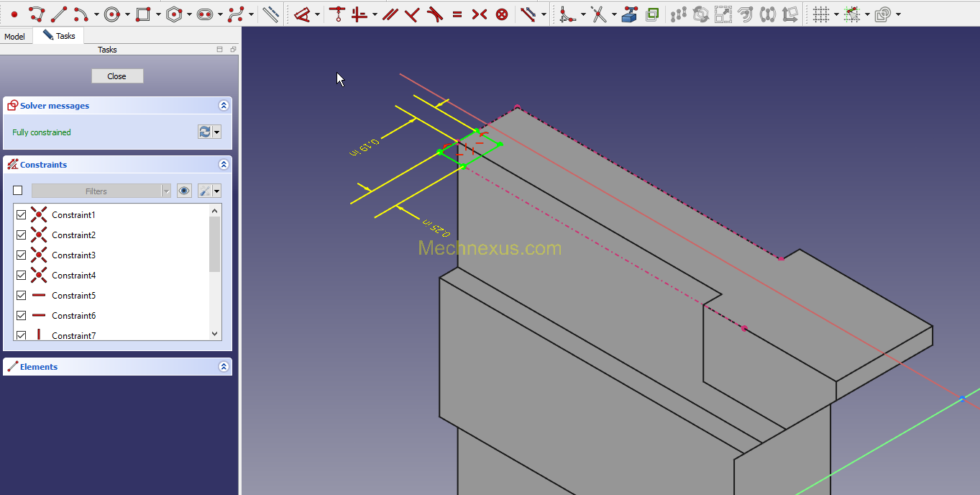Open the arc tool dropdown arrow
The image size is (980, 495).
(x=96, y=14)
